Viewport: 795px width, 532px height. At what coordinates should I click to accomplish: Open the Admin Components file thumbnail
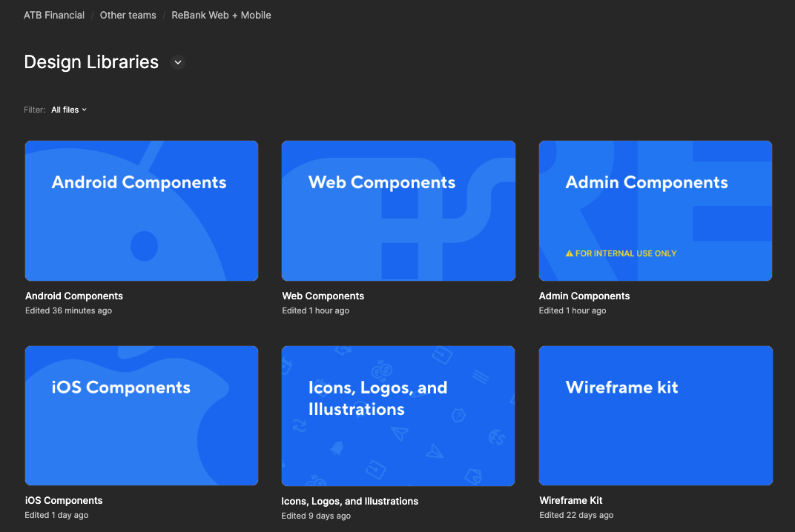(656, 210)
